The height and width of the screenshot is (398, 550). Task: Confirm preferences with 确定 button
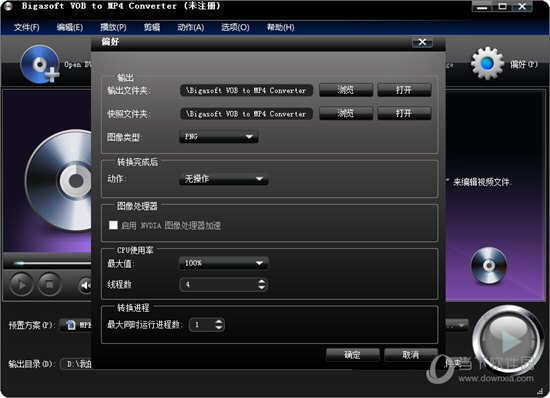[x=353, y=355]
